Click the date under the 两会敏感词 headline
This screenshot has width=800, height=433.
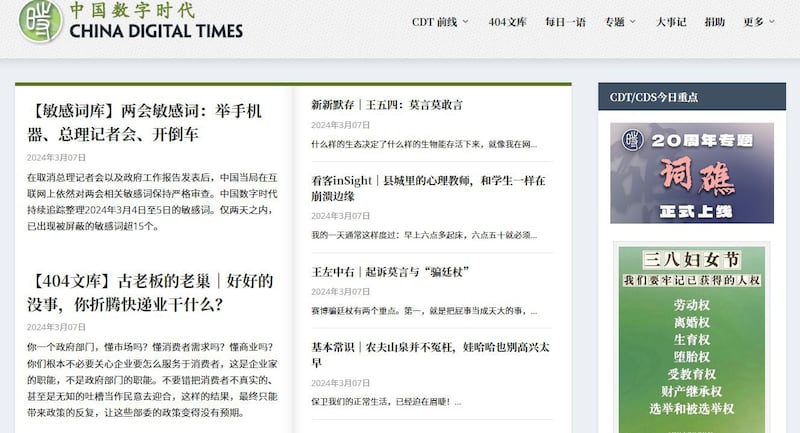pyautogui.click(x=56, y=157)
